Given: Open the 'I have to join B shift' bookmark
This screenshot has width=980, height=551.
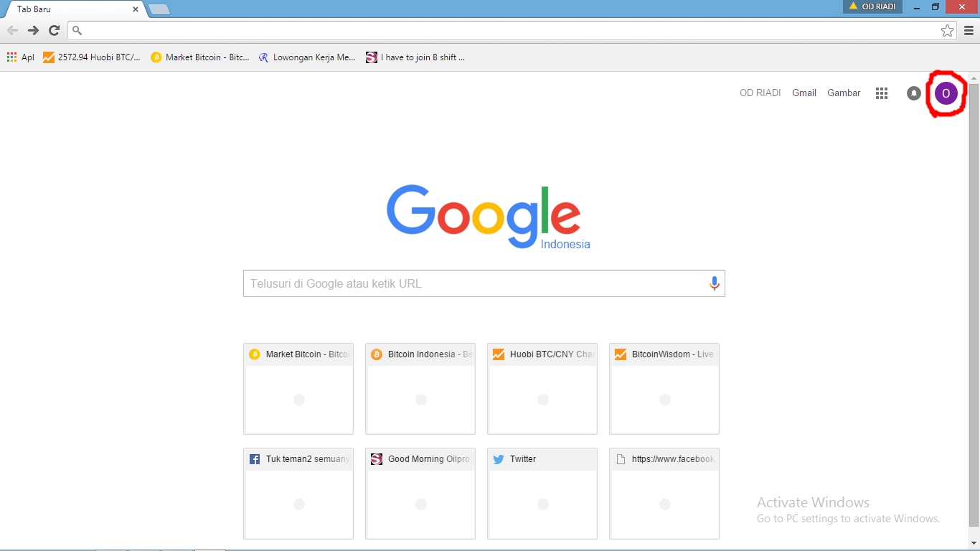Looking at the screenshot, I should pyautogui.click(x=415, y=57).
